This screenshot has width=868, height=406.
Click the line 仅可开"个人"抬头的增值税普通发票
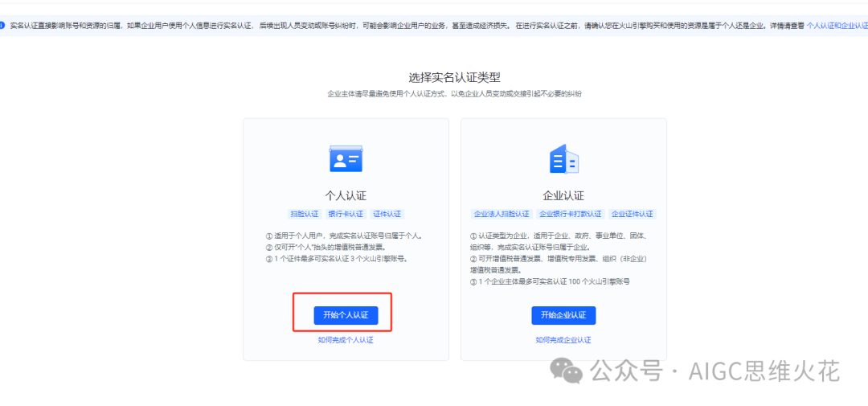point(325,247)
